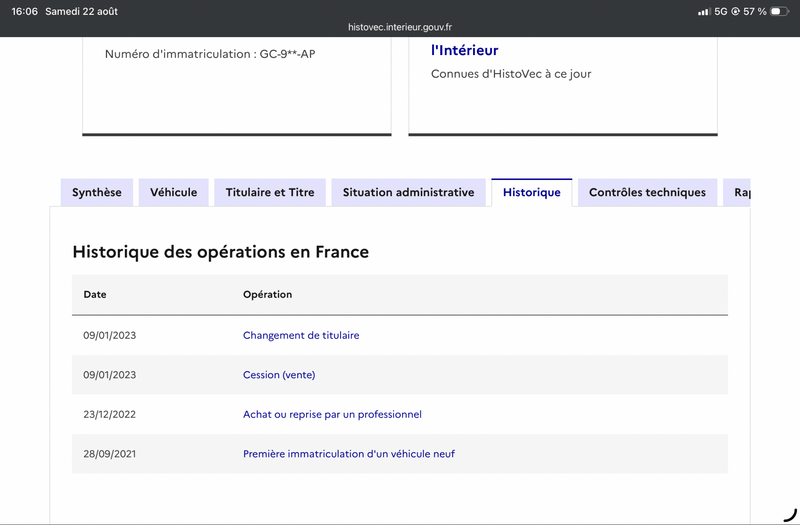Open the partially visible Rap… tab
The width and height of the screenshot is (800, 525).
click(737, 192)
